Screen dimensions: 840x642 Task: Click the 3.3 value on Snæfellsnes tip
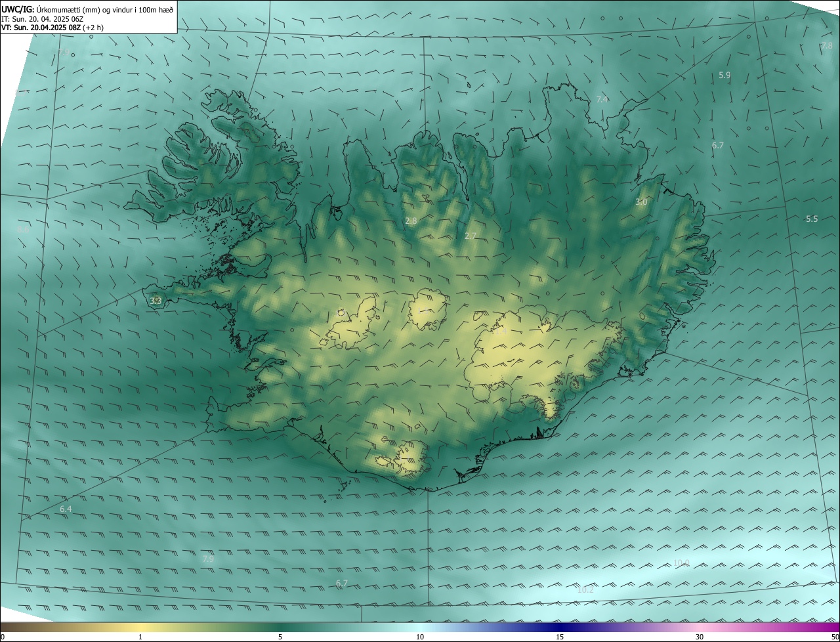click(156, 301)
